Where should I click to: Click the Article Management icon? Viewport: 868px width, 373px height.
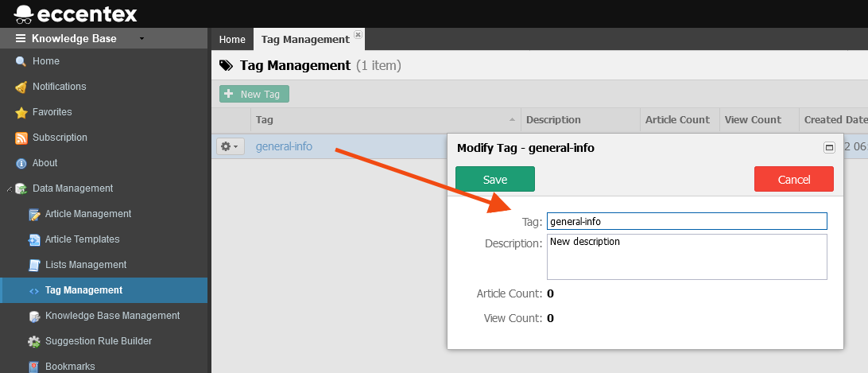(x=34, y=214)
